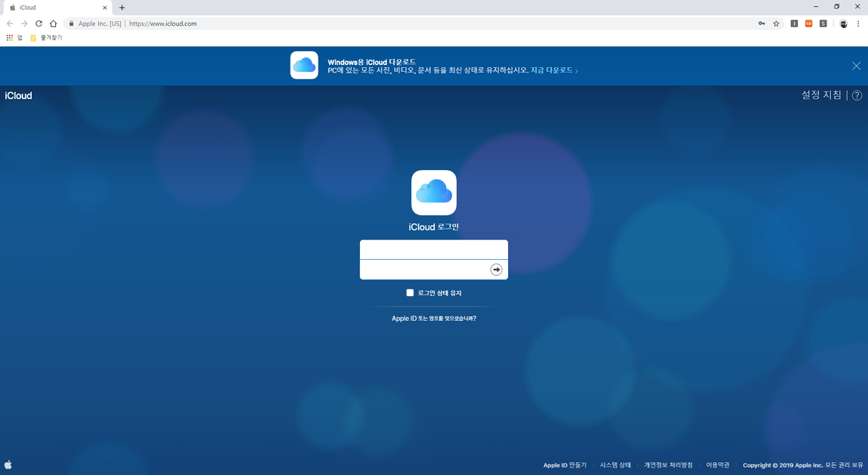Dismiss the Windows iCloud download banner
This screenshot has height=475, width=868.
coord(856,66)
